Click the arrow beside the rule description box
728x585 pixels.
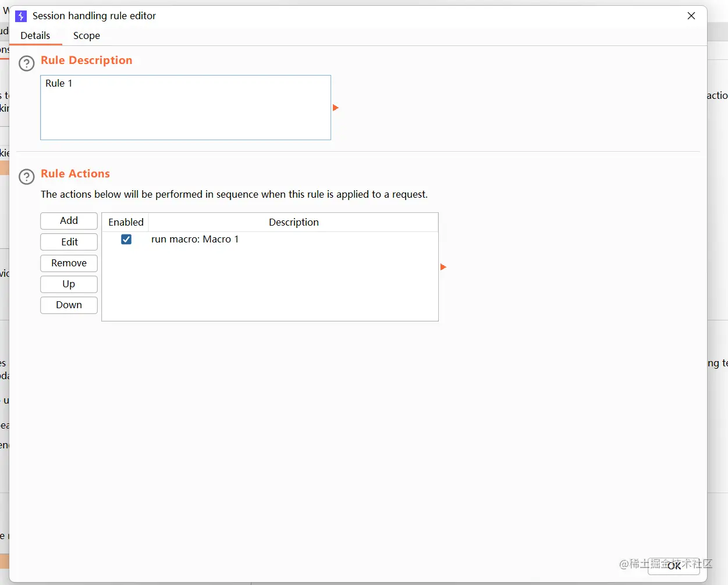[335, 108]
